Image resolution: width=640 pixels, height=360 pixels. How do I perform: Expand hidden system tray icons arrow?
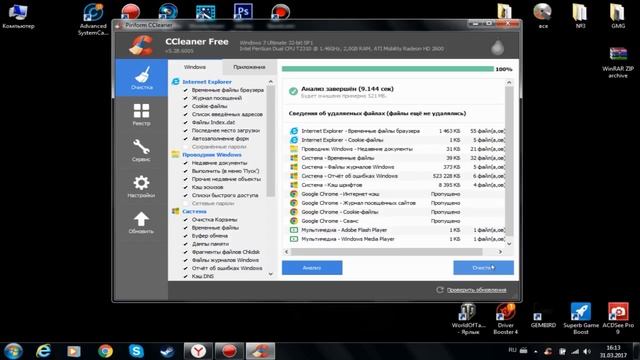pos(536,351)
